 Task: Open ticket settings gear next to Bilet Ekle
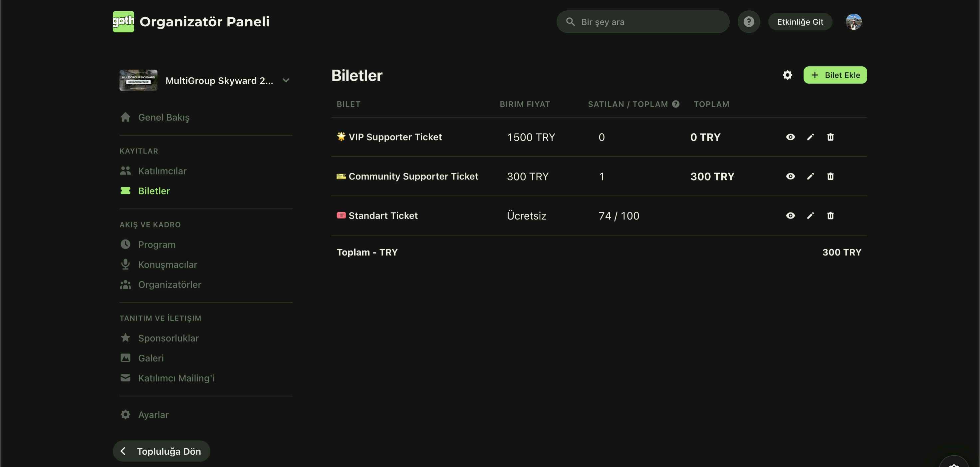pyautogui.click(x=787, y=75)
